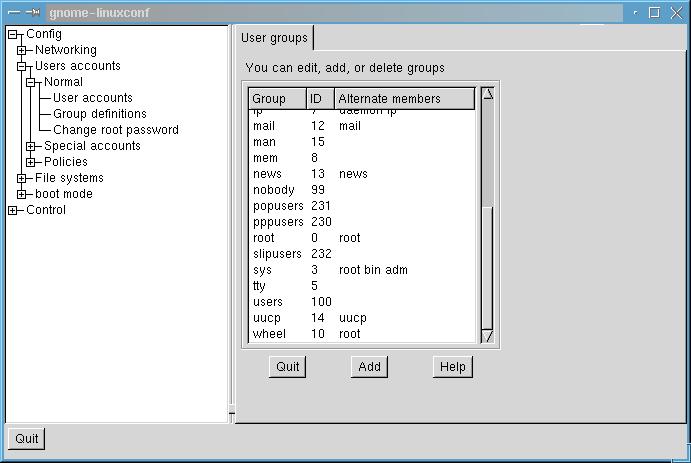The width and height of the screenshot is (691, 463).
Task: Click the Alternate members column header
Action: click(405, 98)
